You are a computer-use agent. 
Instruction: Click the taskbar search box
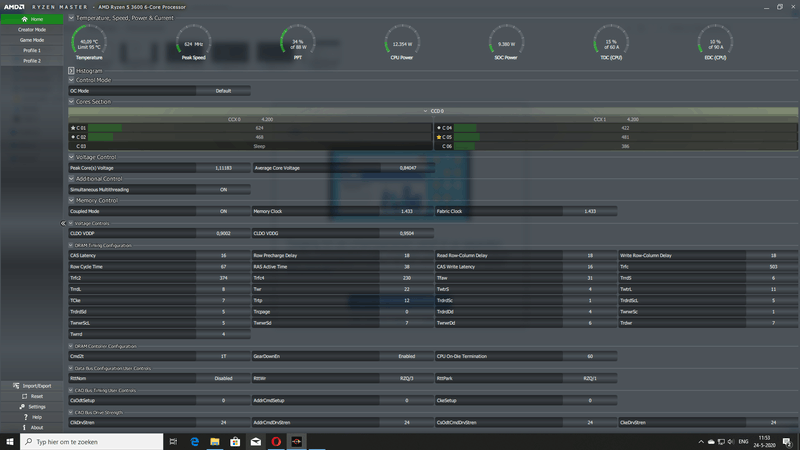(92, 442)
